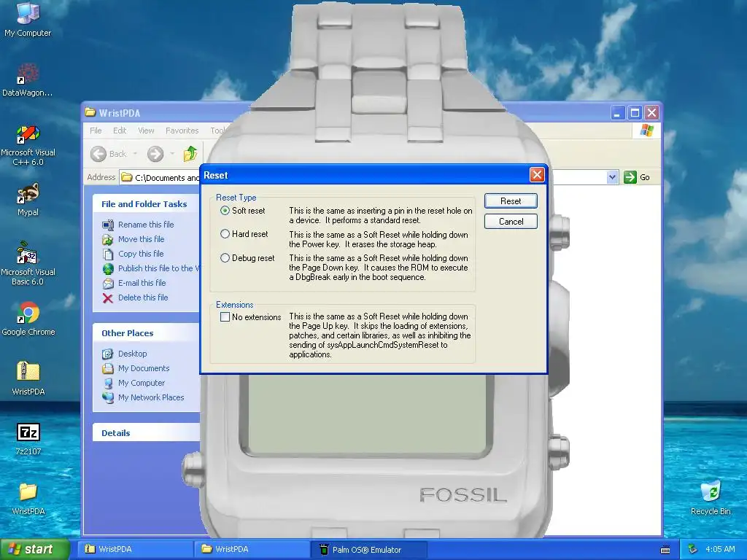Click the Copy this file link

(141, 254)
